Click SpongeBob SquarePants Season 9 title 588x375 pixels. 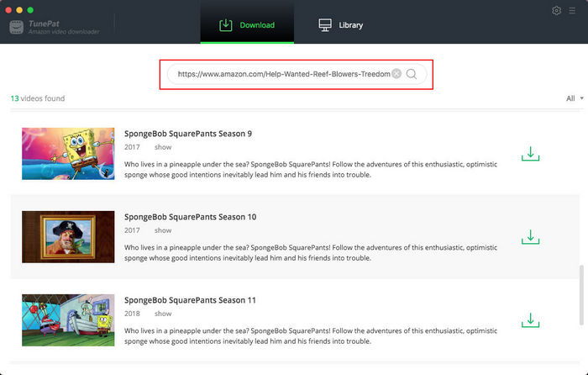tap(188, 134)
